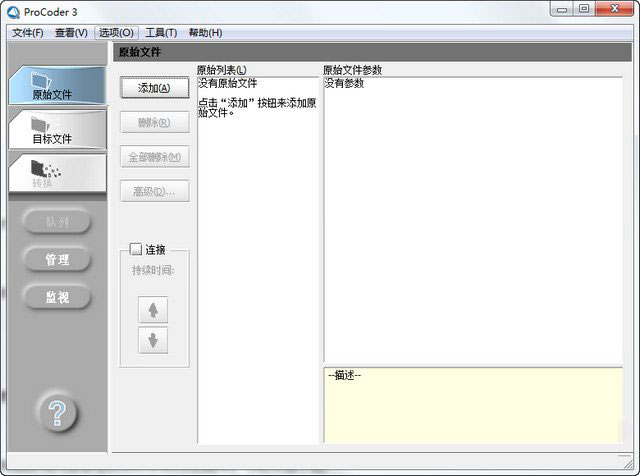The width and height of the screenshot is (640, 476).
Task: Click the move down arrow button
Action: coord(153,340)
